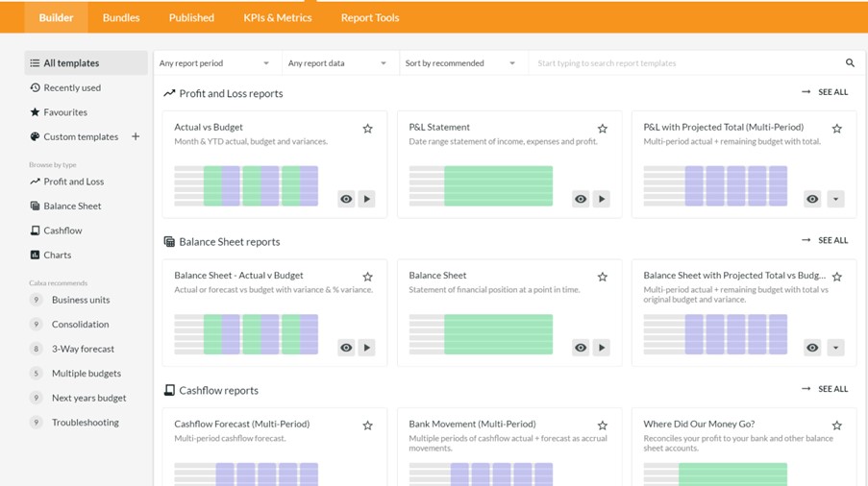Run the Actual vs Budget report play icon
868x486 pixels.
(x=366, y=199)
